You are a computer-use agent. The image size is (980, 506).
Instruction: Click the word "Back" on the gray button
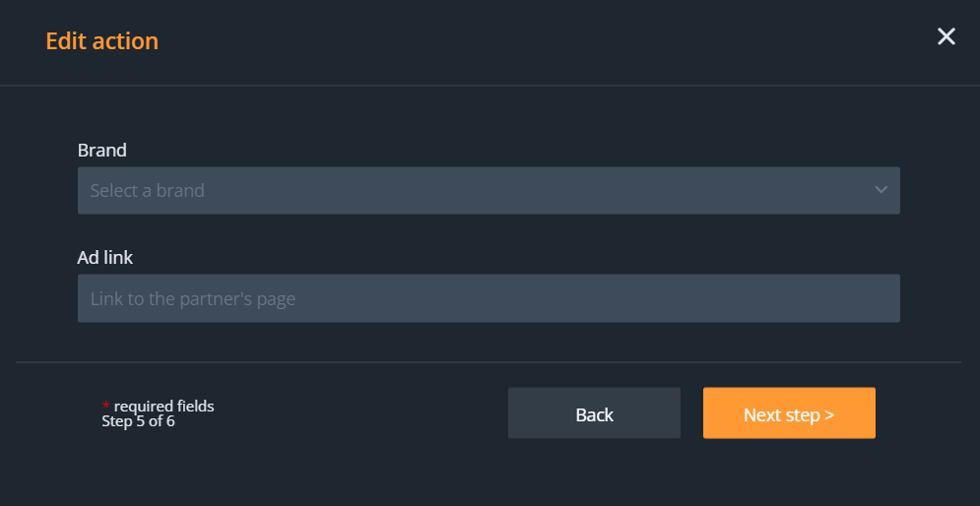pos(594,415)
